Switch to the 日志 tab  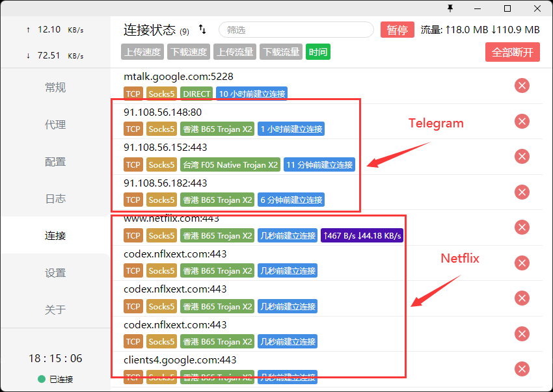(x=55, y=199)
